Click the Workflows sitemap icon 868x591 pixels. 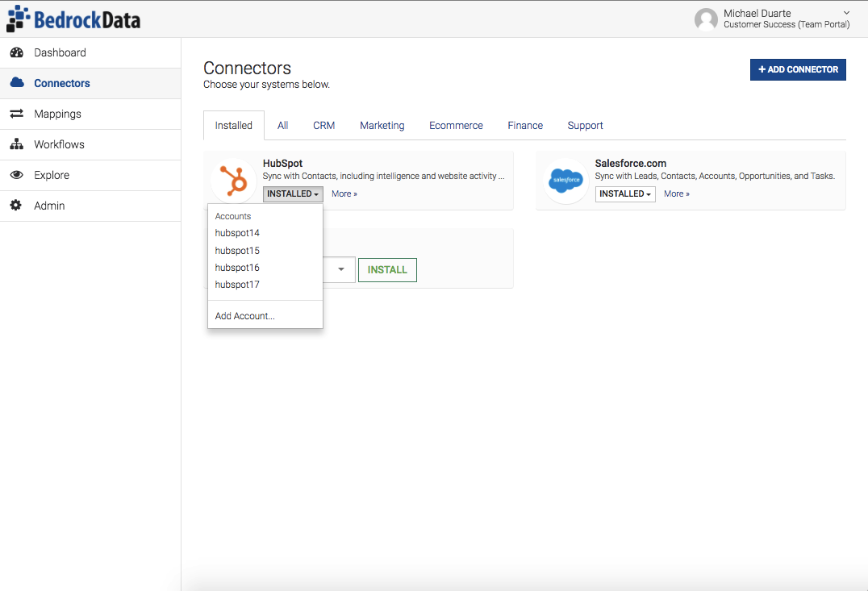pyautogui.click(x=17, y=144)
